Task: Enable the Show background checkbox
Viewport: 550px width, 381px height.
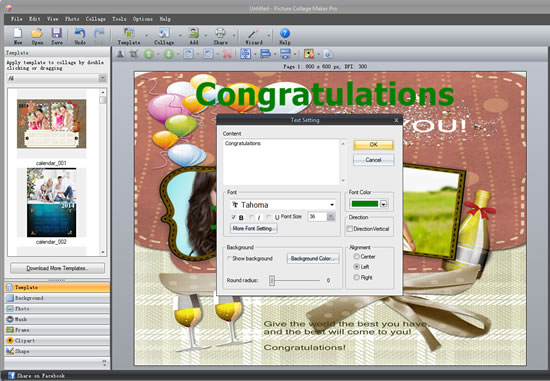Action: tap(229, 259)
